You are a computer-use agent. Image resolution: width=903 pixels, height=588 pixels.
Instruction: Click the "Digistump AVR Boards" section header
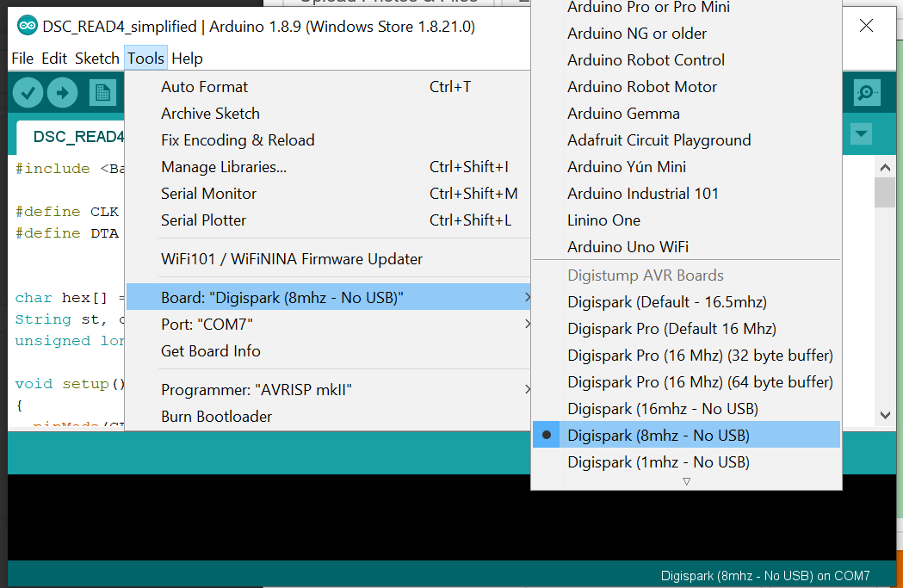click(x=646, y=275)
